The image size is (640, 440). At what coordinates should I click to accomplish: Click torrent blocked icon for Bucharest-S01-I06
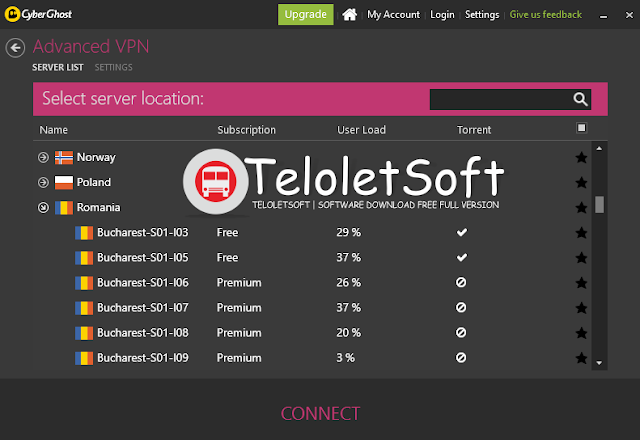pyautogui.click(x=461, y=282)
